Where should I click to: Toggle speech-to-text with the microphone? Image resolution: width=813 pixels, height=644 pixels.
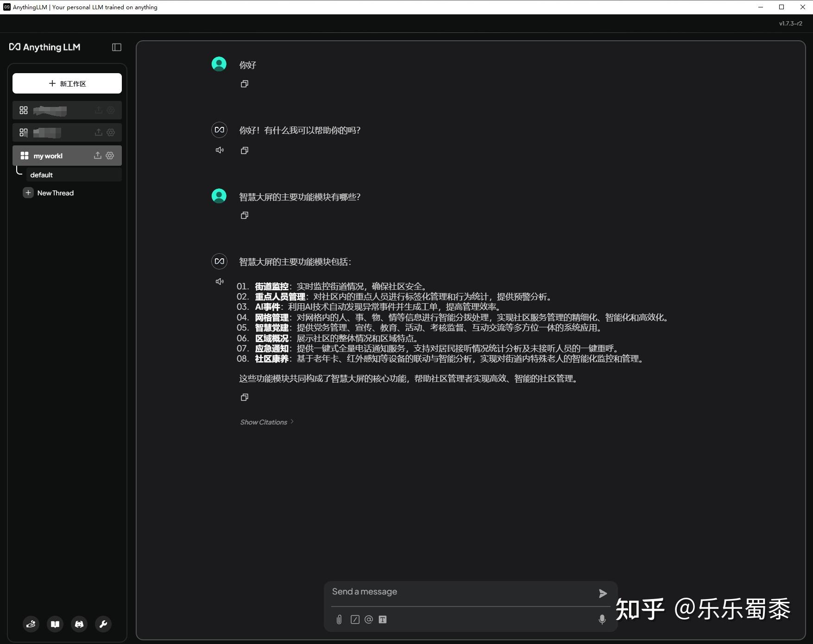click(x=602, y=619)
